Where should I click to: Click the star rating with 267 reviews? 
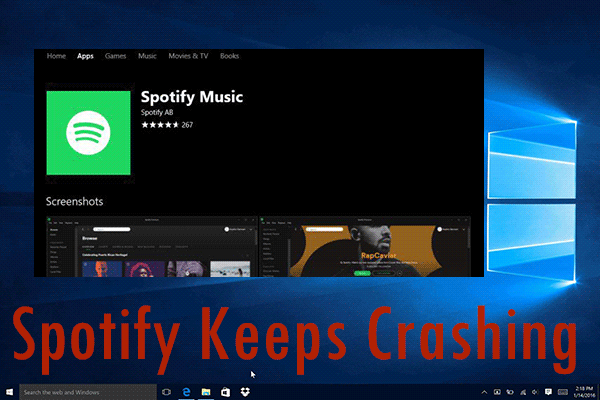click(167, 125)
